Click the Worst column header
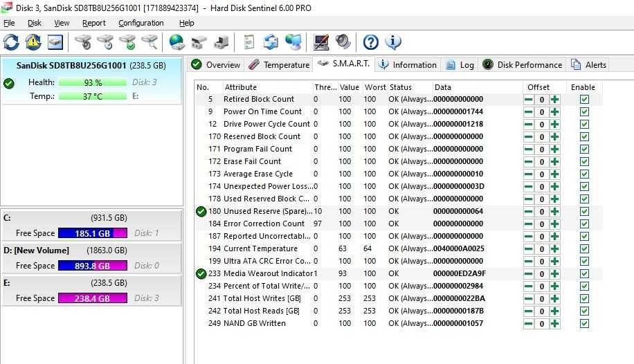This screenshot has width=634, height=364. tap(375, 87)
